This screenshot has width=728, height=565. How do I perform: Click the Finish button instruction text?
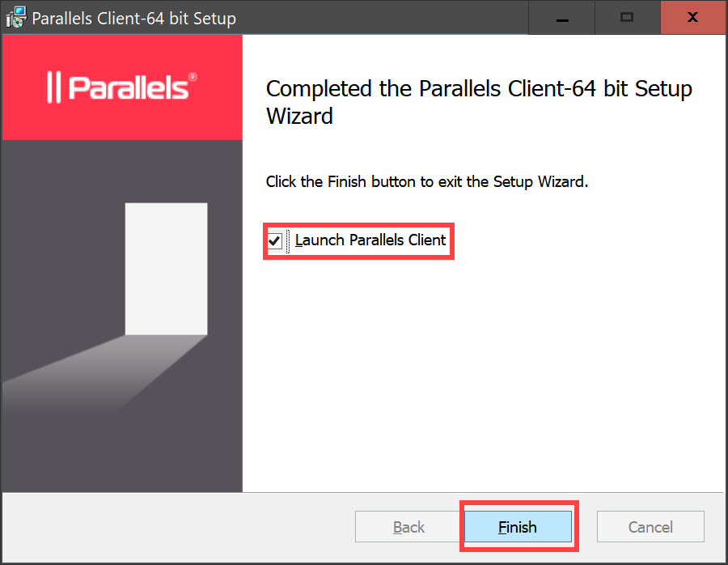tap(426, 182)
